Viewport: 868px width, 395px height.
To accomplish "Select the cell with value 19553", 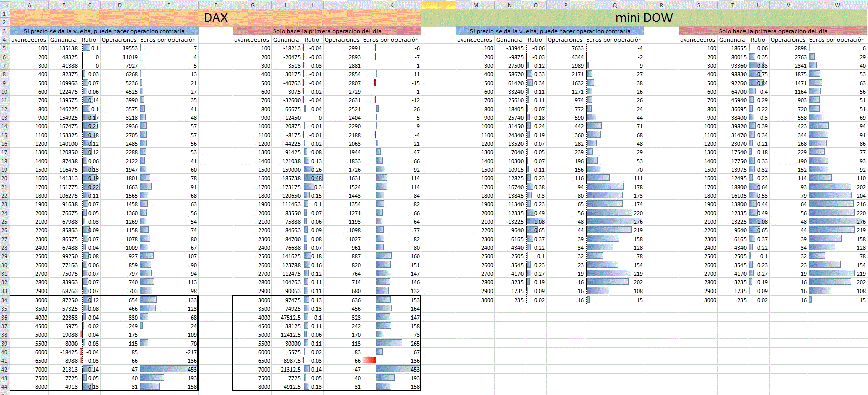I will click(x=120, y=48).
